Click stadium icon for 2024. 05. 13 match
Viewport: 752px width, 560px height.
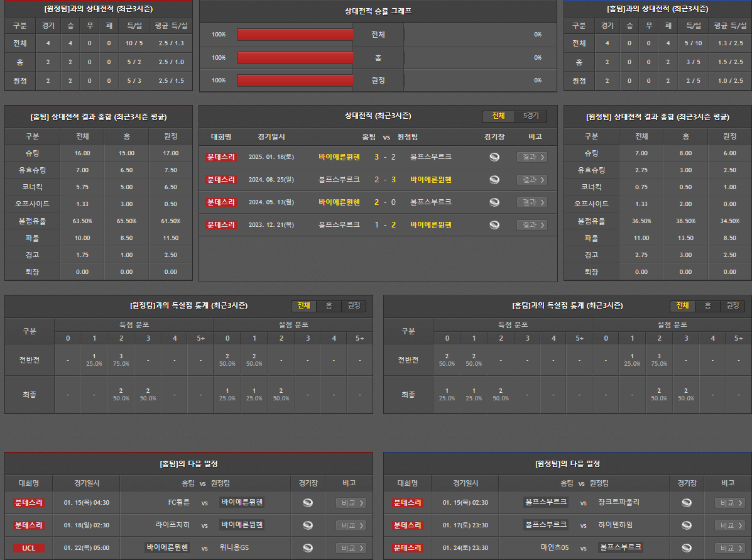[x=494, y=202]
